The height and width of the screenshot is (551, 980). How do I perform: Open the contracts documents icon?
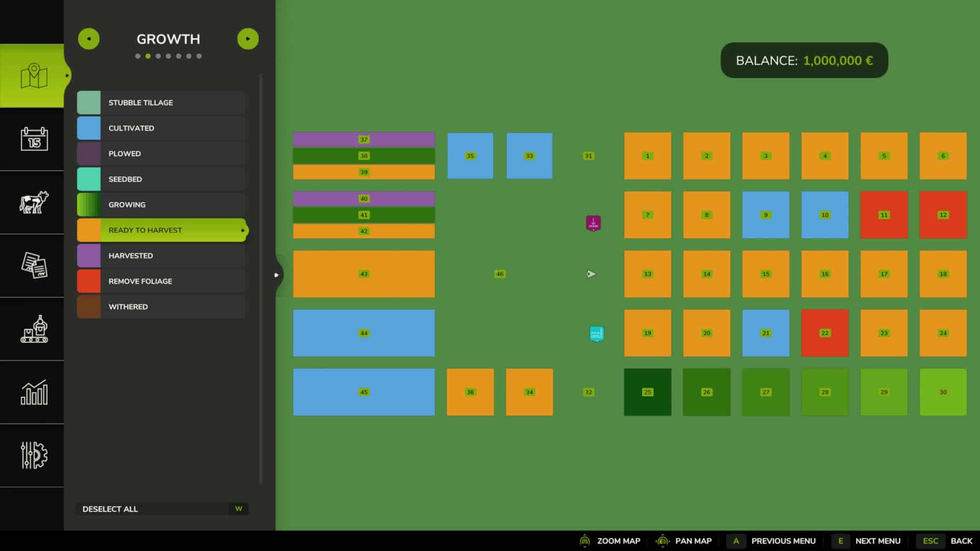[x=34, y=265]
